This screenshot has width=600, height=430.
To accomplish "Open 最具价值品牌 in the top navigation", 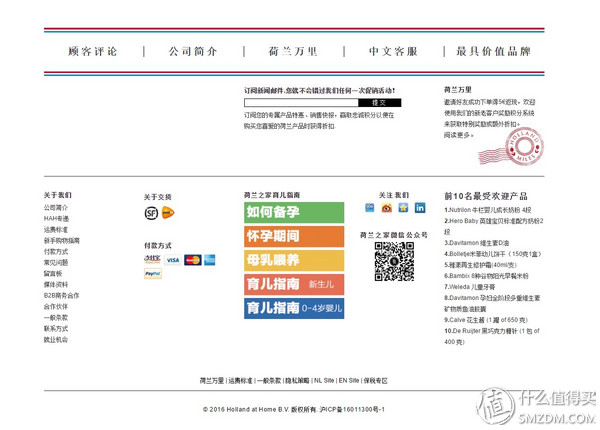I will coord(493,51).
